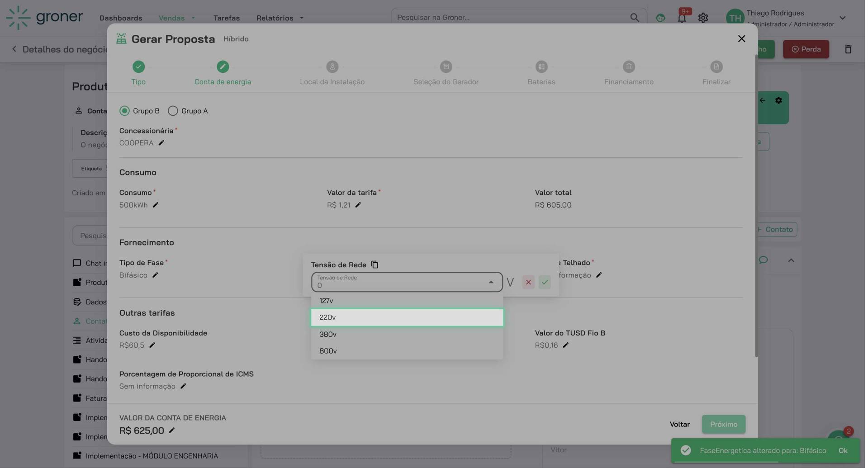Screen dimensions: 868x468
Task: Edit Concessionária COOPERA with pencil icon
Action: coord(161,143)
